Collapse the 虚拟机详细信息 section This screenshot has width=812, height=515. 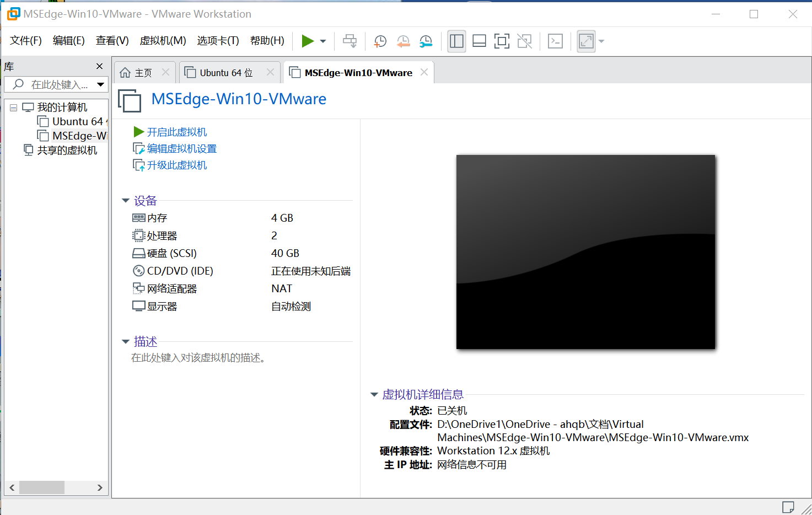(x=374, y=395)
